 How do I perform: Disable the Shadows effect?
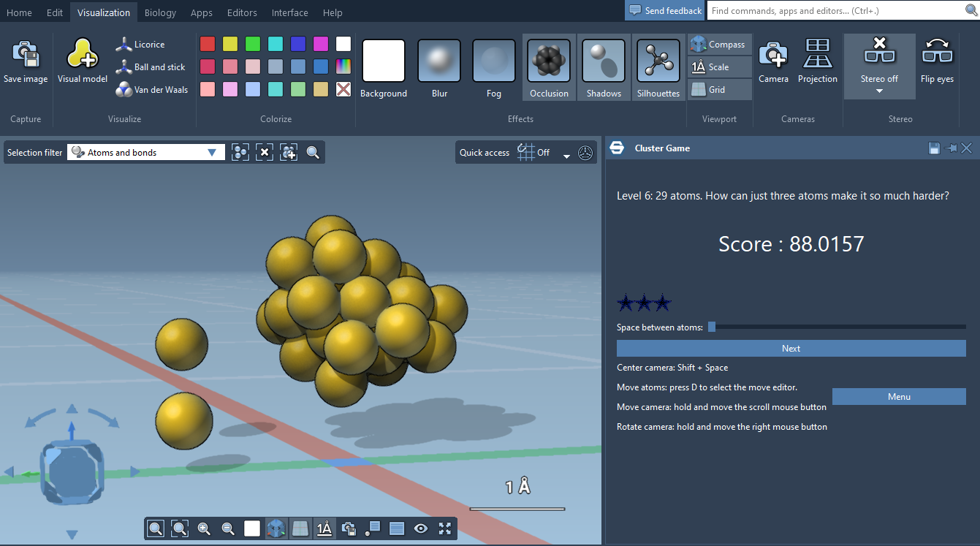(x=604, y=61)
